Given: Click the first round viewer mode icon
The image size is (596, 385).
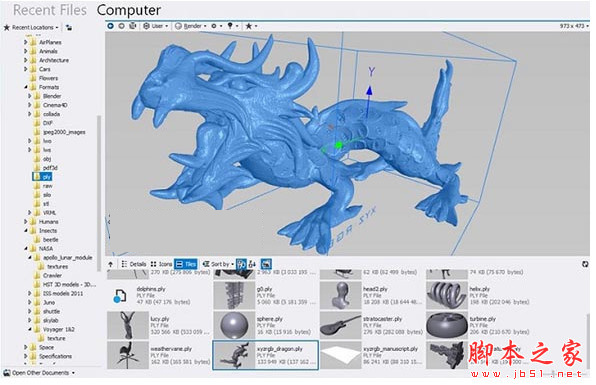Looking at the screenshot, I should tap(111, 26).
